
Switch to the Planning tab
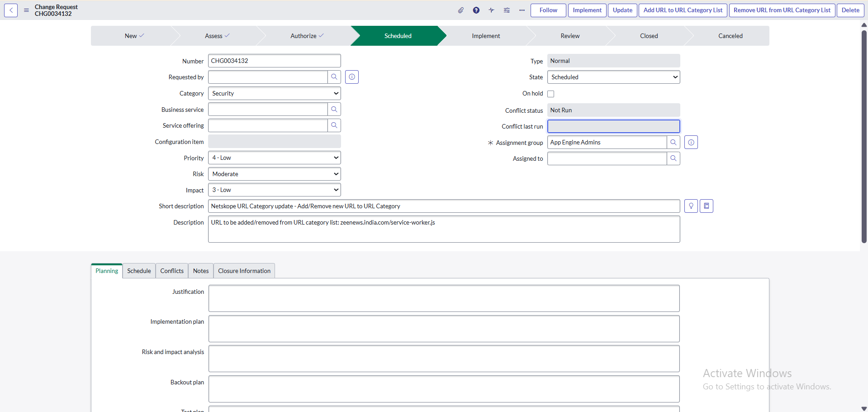click(x=107, y=271)
